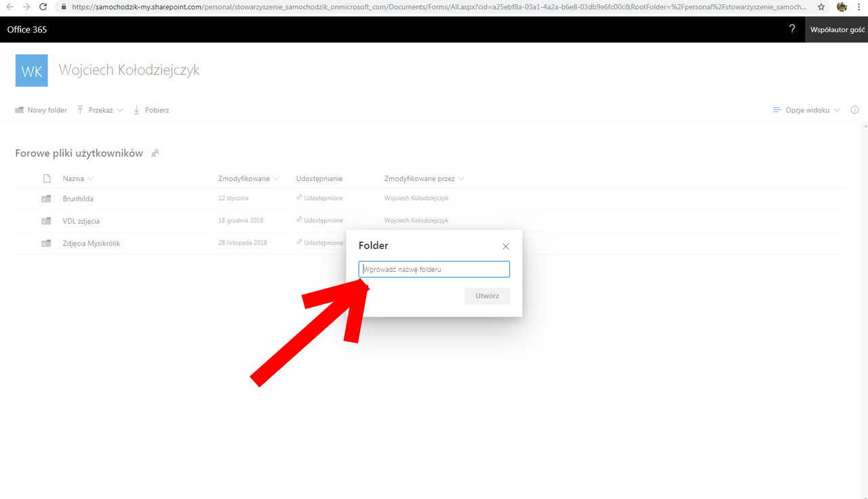Click the Brunhilda folder icon
The width and height of the screenshot is (868, 499).
(x=45, y=198)
